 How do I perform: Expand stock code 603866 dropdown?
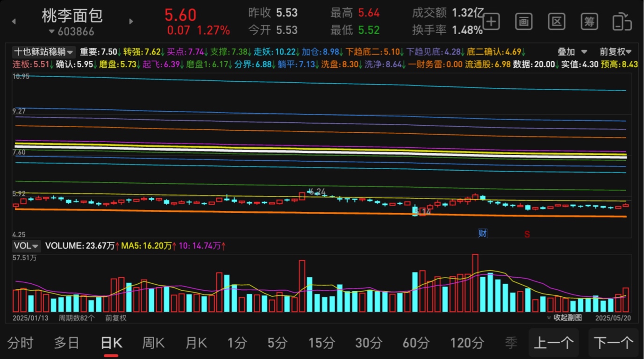72,32
